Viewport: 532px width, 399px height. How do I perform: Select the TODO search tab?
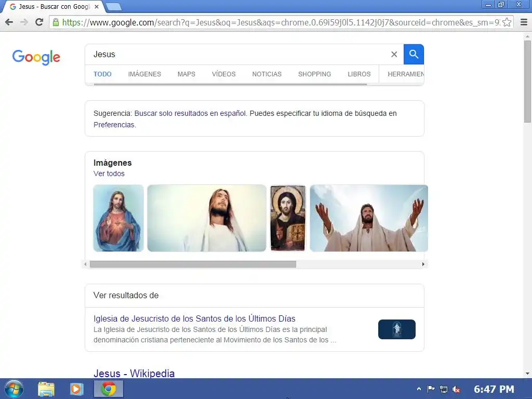102,74
